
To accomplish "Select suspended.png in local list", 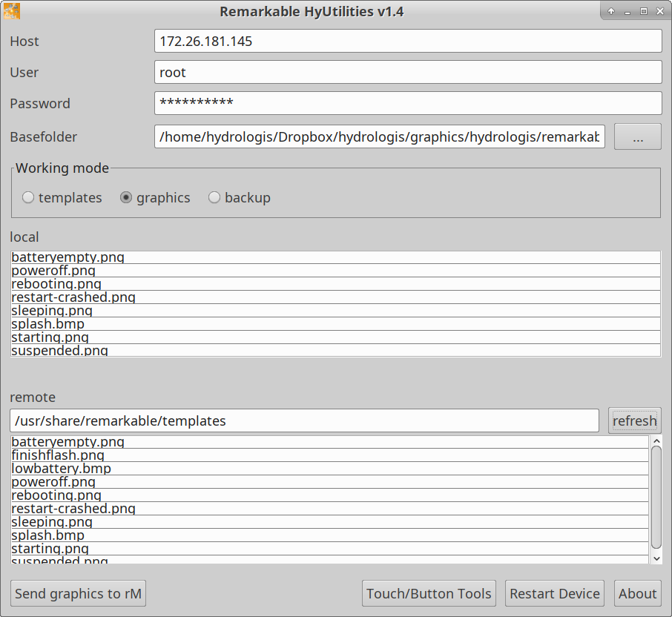I will [x=335, y=350].
